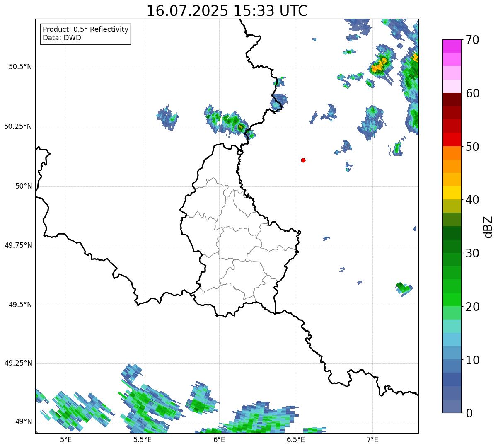The image size is (498, 448).
Task: Pick the orange colorbar swatch just below 50
Action: [x=452, y=153]
